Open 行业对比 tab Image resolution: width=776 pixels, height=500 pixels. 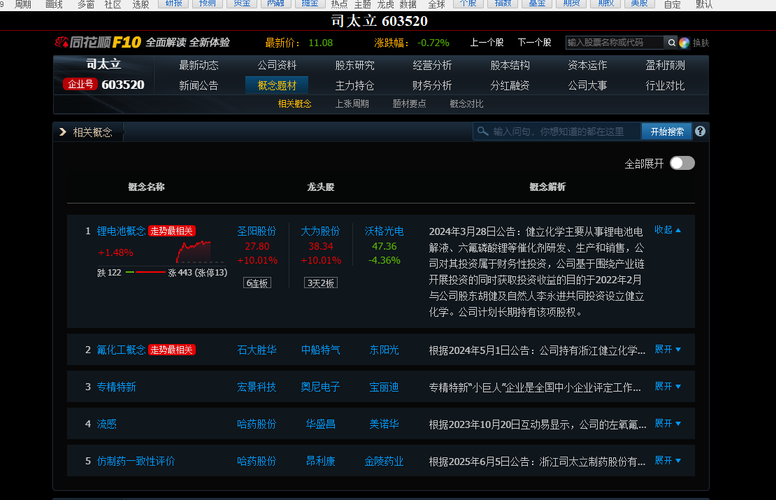click(665, 86)
